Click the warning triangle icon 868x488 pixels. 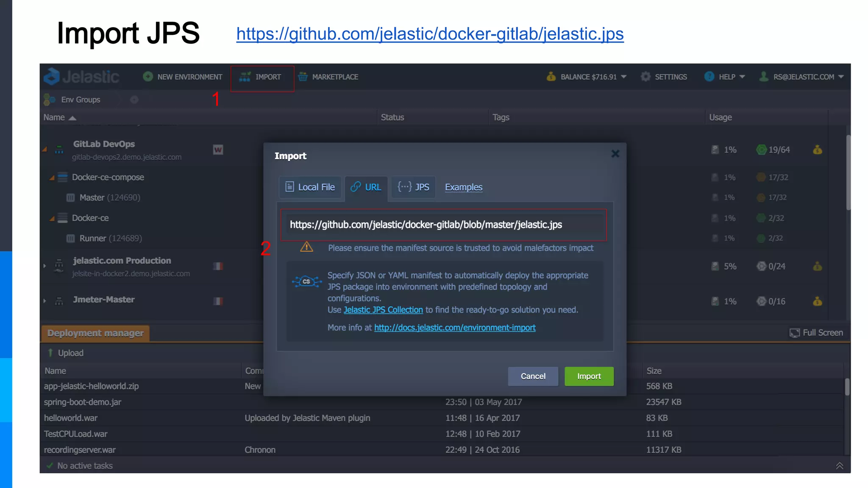(x=306, y=247)
